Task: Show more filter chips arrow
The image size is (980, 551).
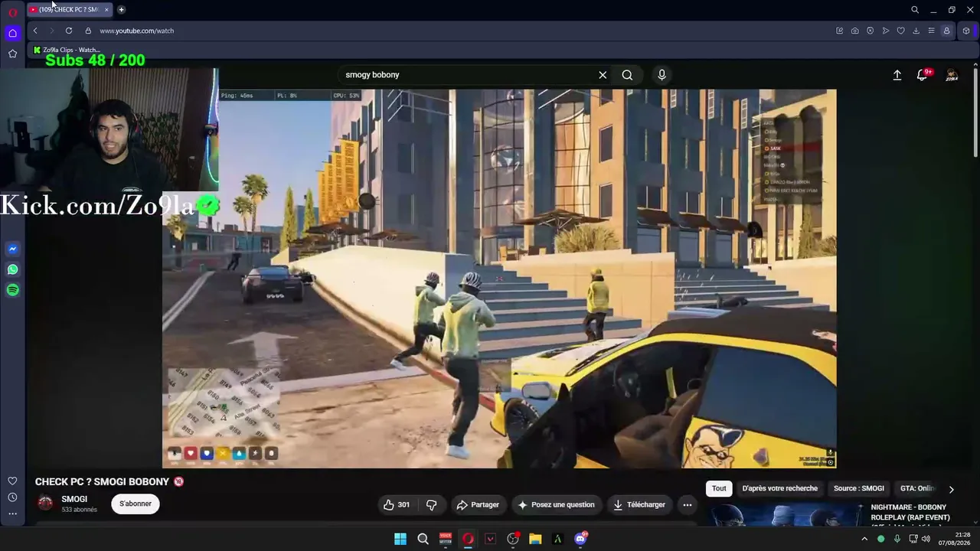Action: click(951, 489)
